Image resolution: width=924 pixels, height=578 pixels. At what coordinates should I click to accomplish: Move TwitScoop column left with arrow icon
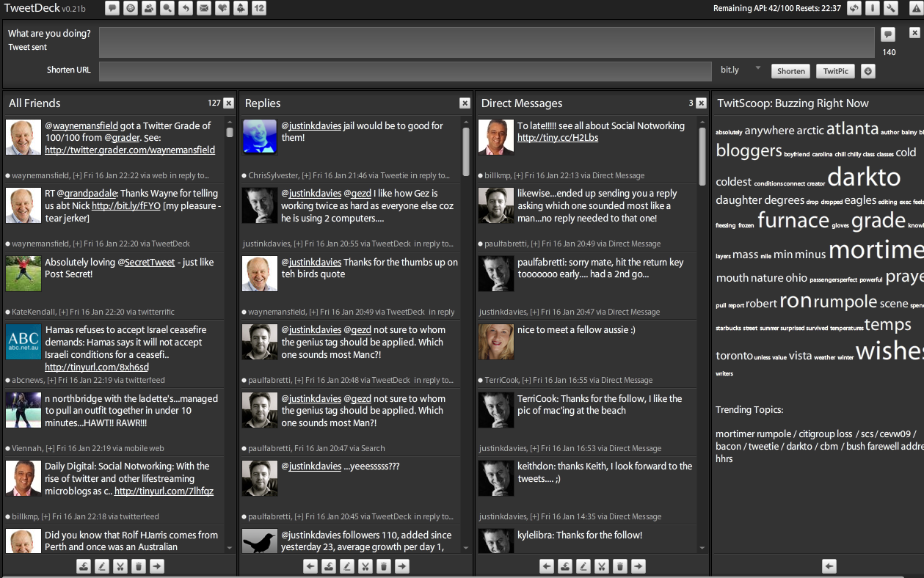tap(829, 566)
